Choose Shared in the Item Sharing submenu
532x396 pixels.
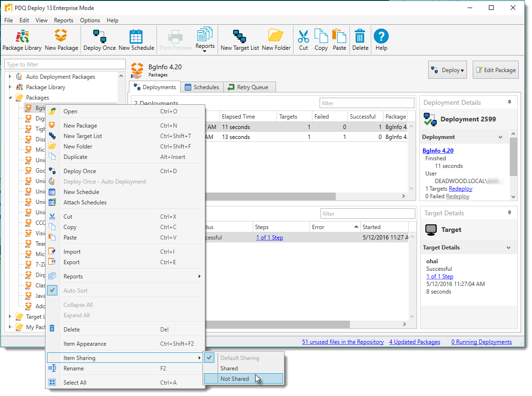point(229,368)
